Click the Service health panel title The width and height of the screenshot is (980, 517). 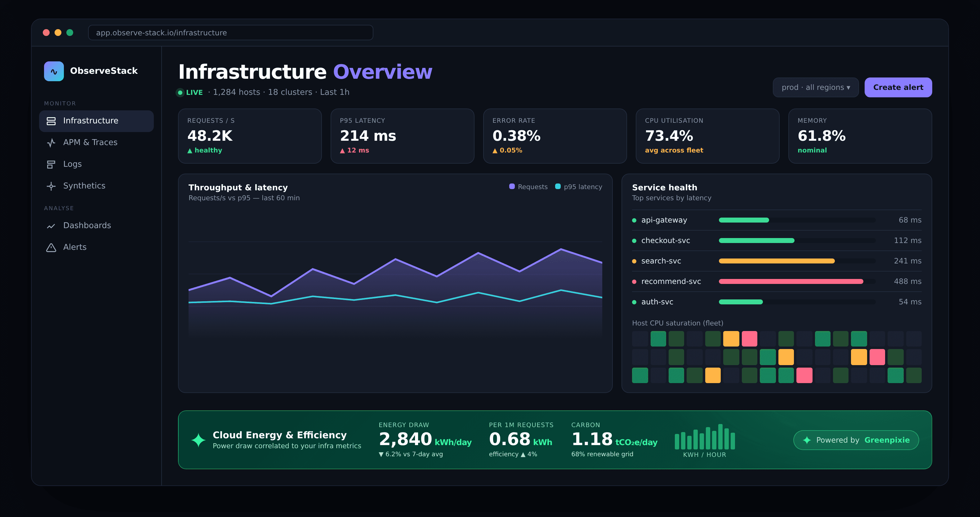coord(665,188)
